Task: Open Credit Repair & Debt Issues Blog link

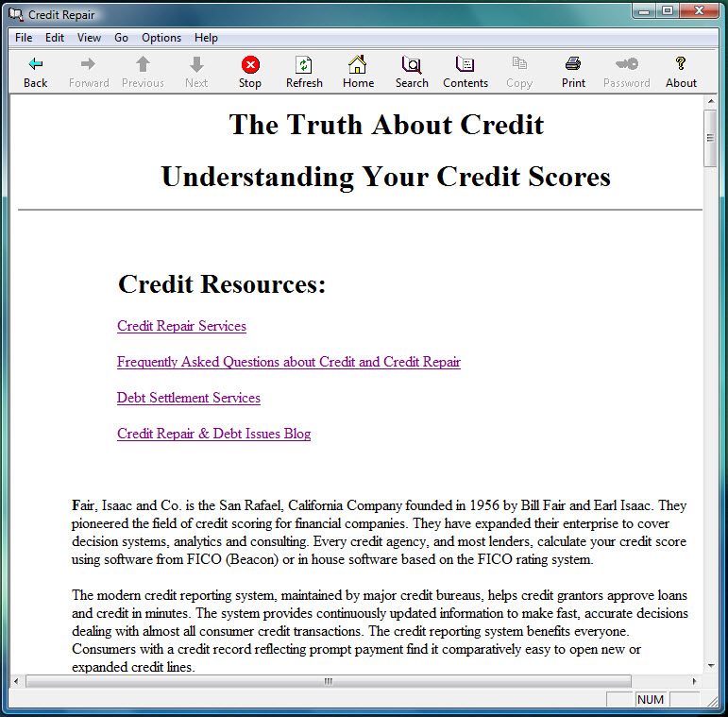Action: click(214, 434)
